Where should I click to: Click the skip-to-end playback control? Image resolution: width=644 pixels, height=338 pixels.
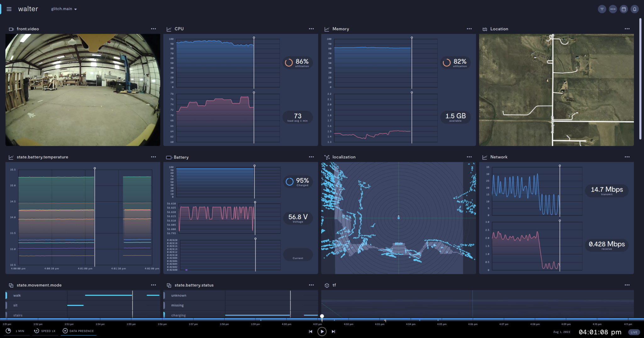coord(333,331)
